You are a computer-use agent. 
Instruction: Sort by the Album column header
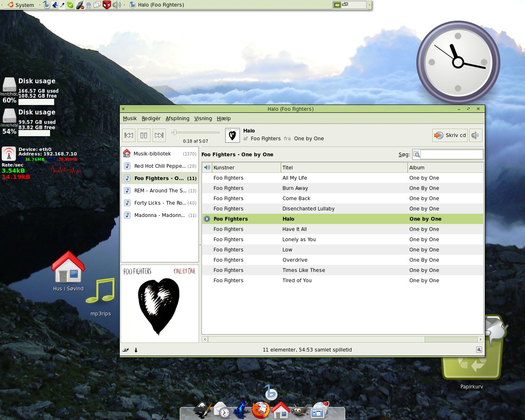pyautogui.click(x=445, y=167)
